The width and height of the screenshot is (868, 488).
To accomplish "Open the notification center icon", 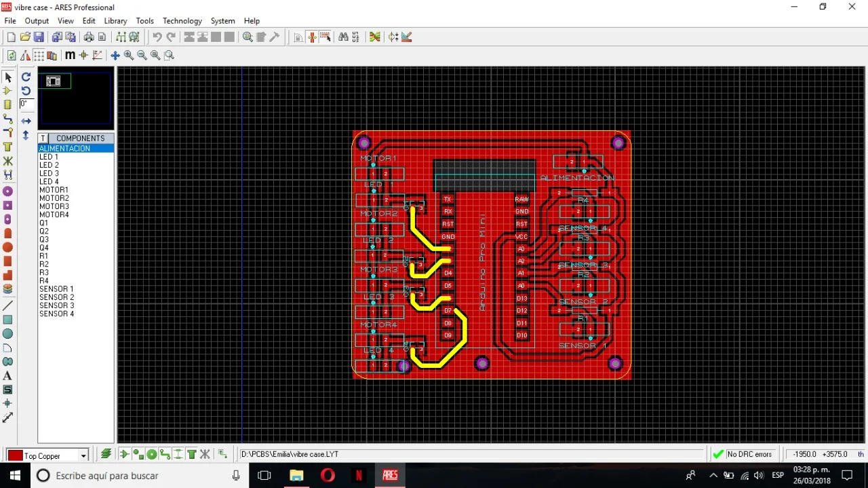I will point(847,475).
